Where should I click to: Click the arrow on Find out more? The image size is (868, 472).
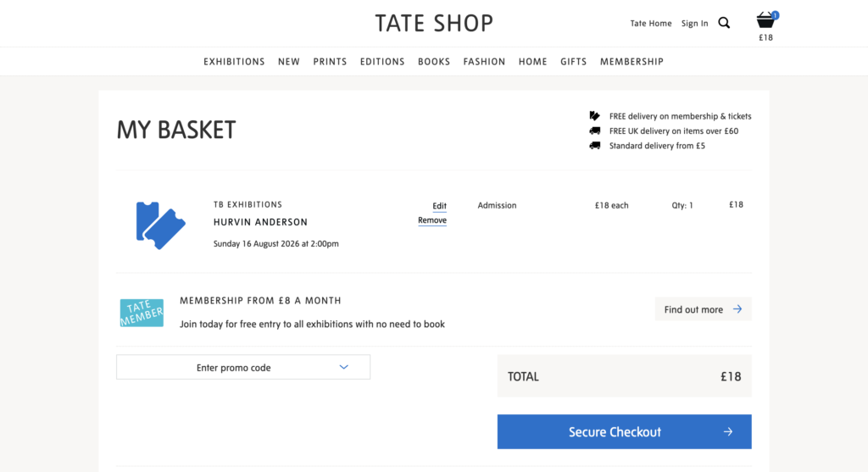[x=737, y=309]
